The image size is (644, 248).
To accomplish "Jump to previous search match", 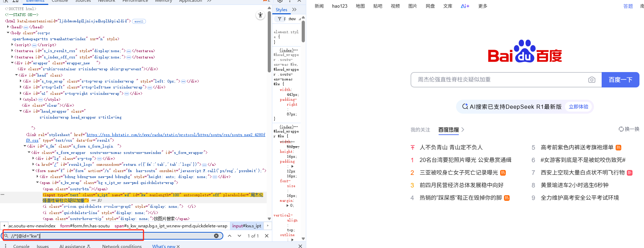I will click(230, 236).
